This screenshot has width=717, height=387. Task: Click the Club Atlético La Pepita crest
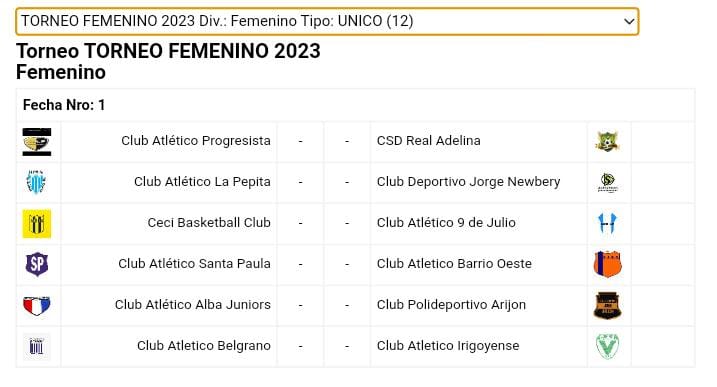36,182
